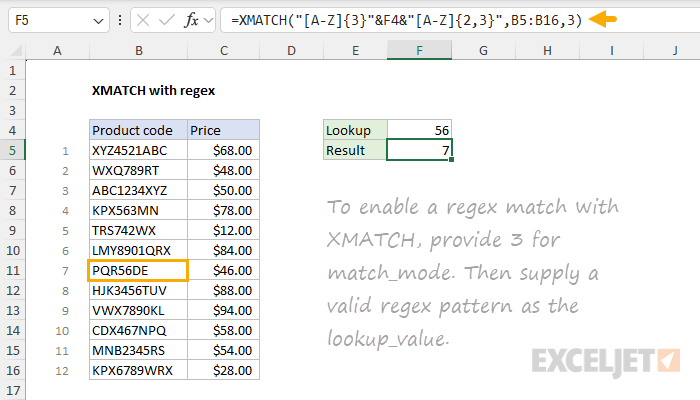Click cell containing TRS742WX
The height and width of the screenshot is (400, 700).
138,230
